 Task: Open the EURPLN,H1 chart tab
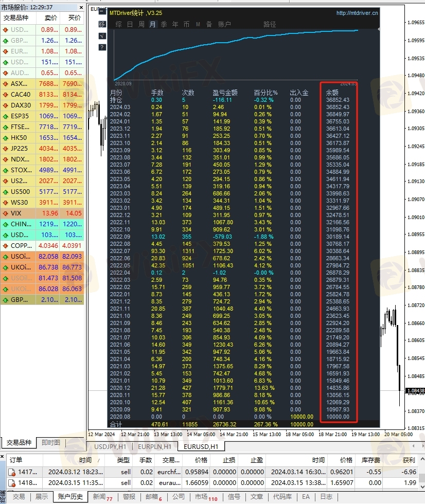155,447
